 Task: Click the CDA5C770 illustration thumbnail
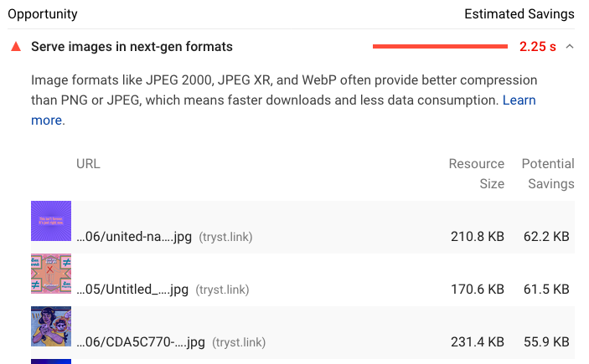(x=51, y=326)
